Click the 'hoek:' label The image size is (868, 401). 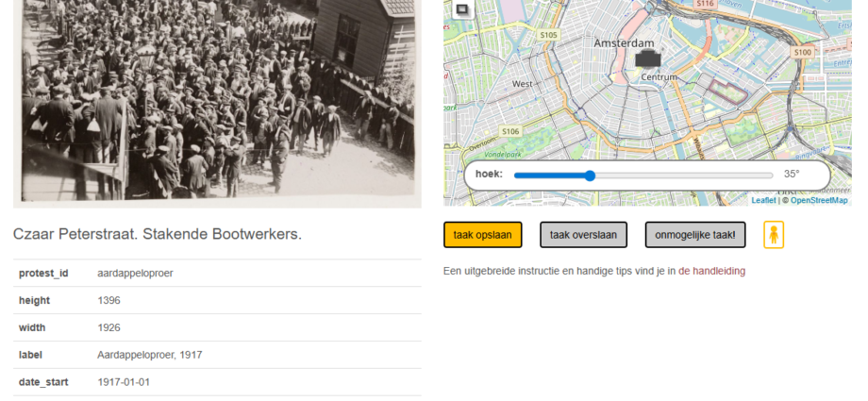tap(489, 174)
